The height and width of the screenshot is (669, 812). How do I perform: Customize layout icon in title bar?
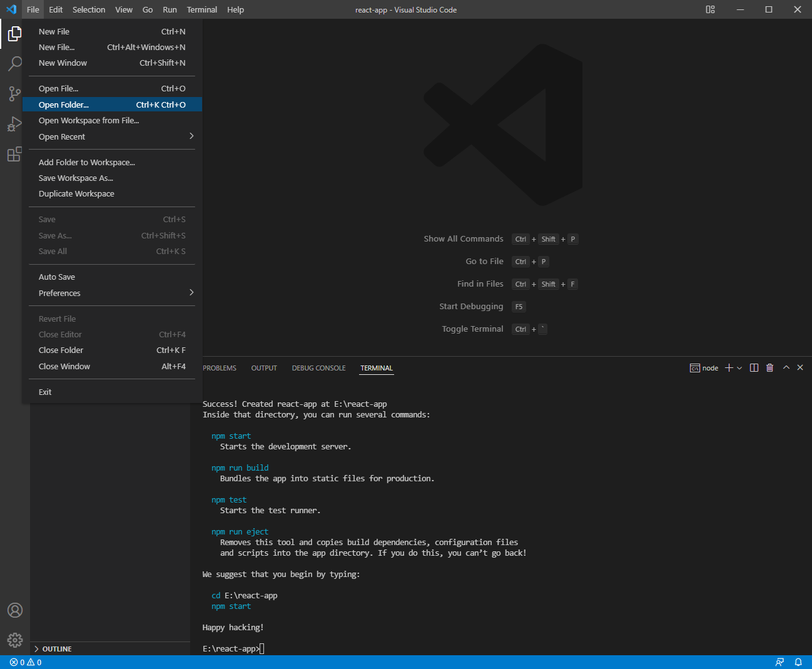(710, 9)
